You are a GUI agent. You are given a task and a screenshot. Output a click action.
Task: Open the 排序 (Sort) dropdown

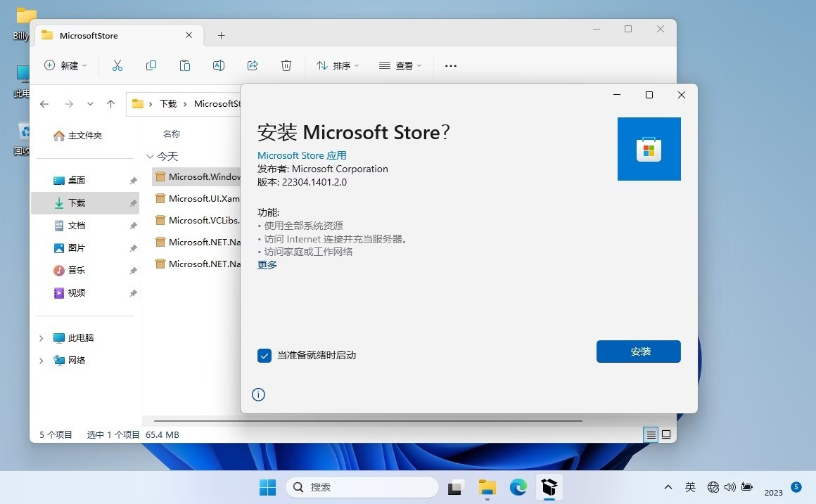tap(338, 65)
